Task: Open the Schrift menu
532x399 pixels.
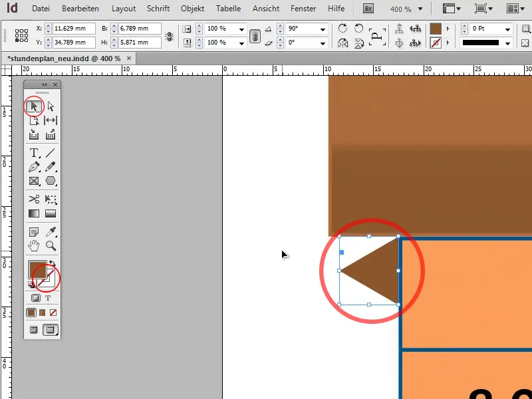Action: coord(158,9)
